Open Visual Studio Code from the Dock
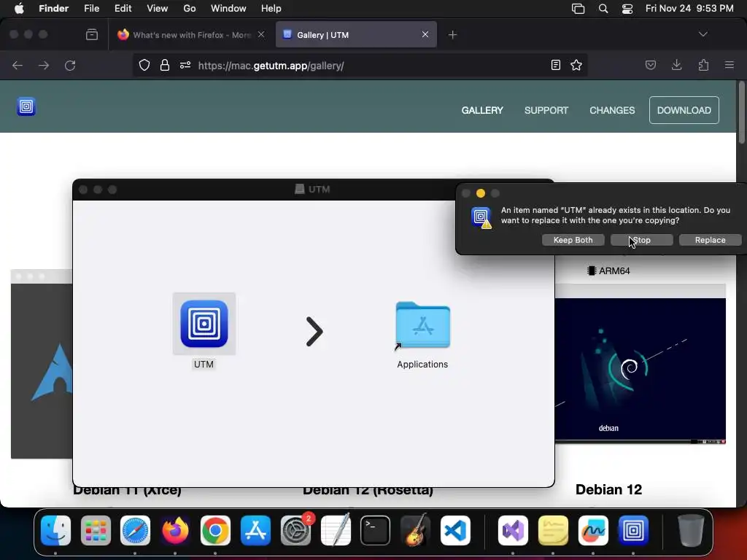 click(x=455, y=531)
